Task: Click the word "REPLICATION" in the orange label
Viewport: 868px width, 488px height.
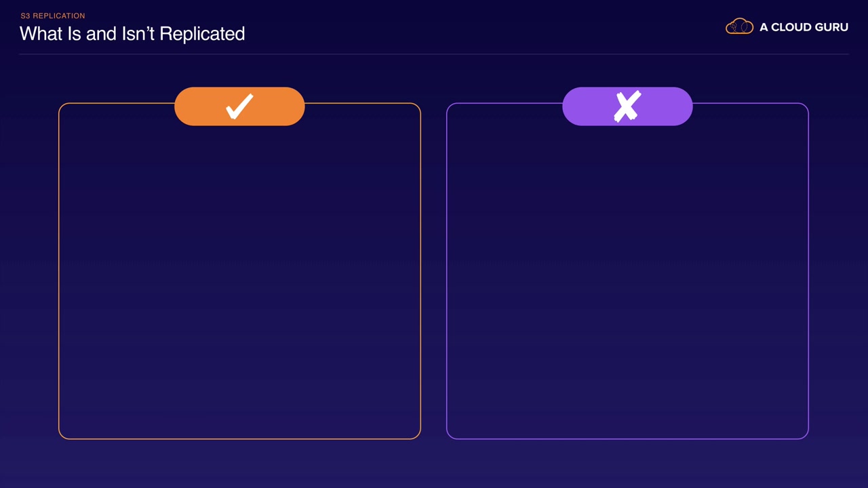Action: pos(59,16)
